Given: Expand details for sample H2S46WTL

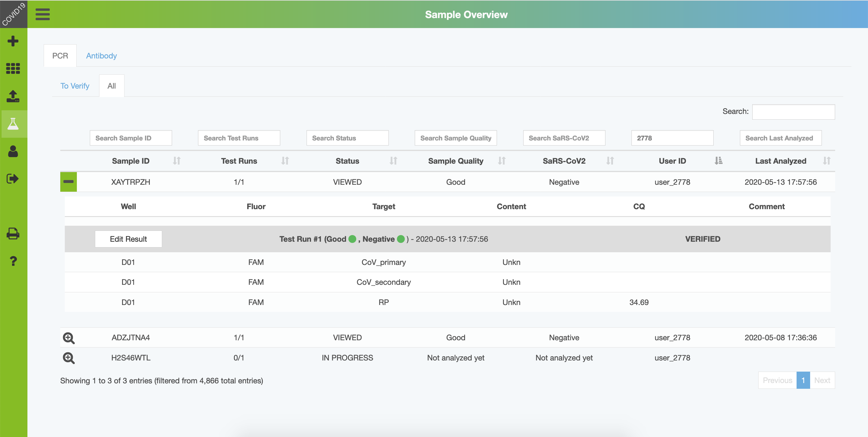Looking at the screenshot, I should 69,358.
